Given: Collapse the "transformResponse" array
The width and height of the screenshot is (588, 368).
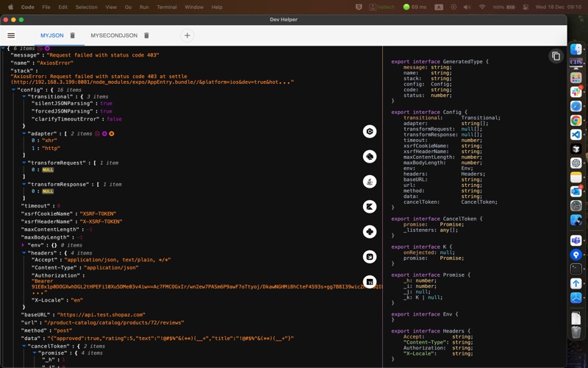Looking at the screenshot, I should [x=24, y=185].
